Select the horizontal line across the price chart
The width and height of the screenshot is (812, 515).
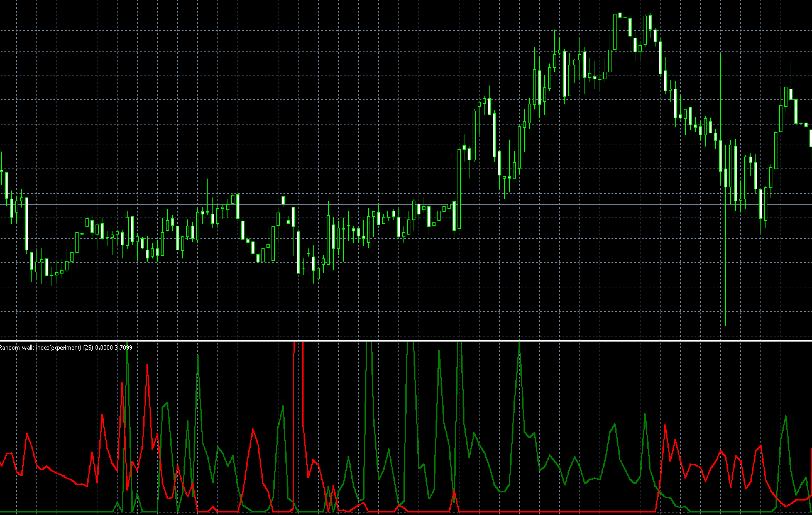406,205
